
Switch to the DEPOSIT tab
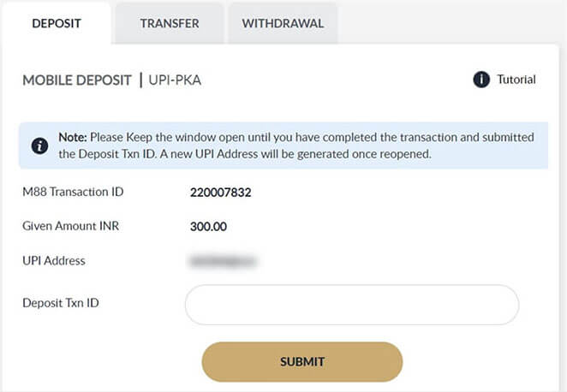coord(57,23)
